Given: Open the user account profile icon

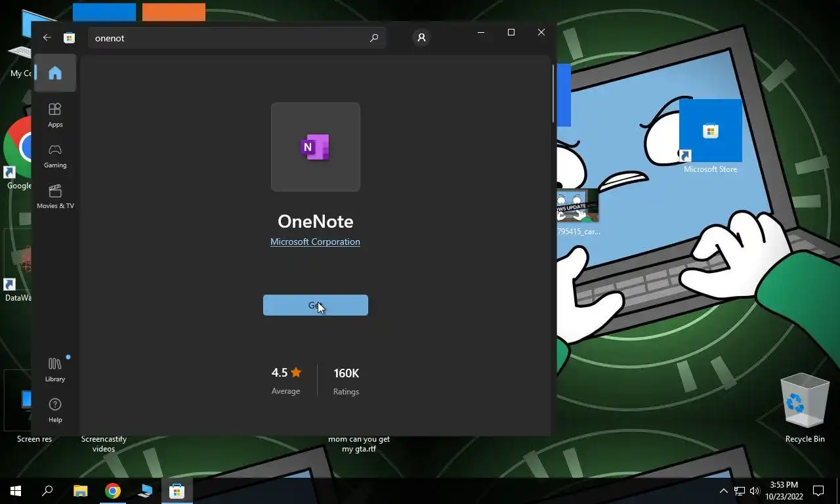Looking at the screenshot, I should click(421, 38).
